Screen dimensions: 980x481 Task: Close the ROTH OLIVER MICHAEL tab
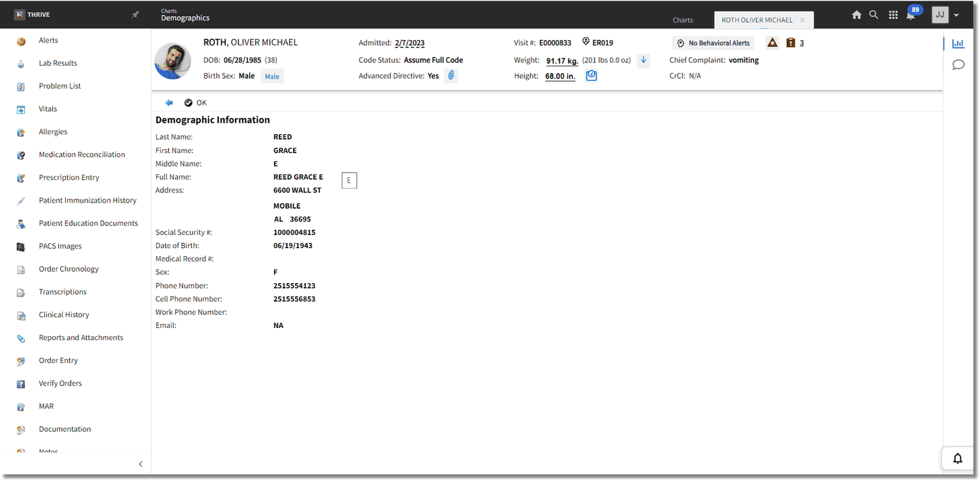point(803,20)
